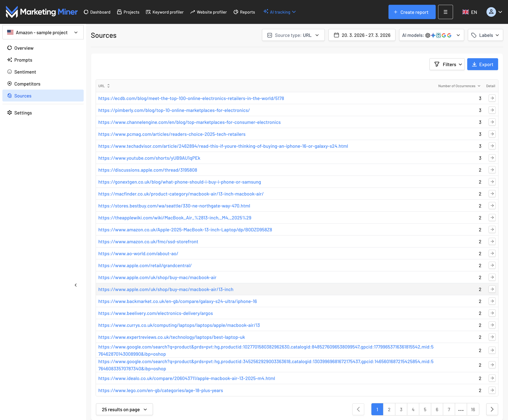Jump to results page 16
This screenshot has height=420, width=508.
[473, 409]
